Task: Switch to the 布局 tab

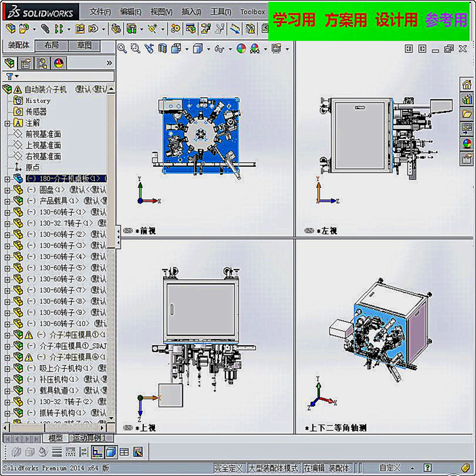Action: tap(51, 46)
